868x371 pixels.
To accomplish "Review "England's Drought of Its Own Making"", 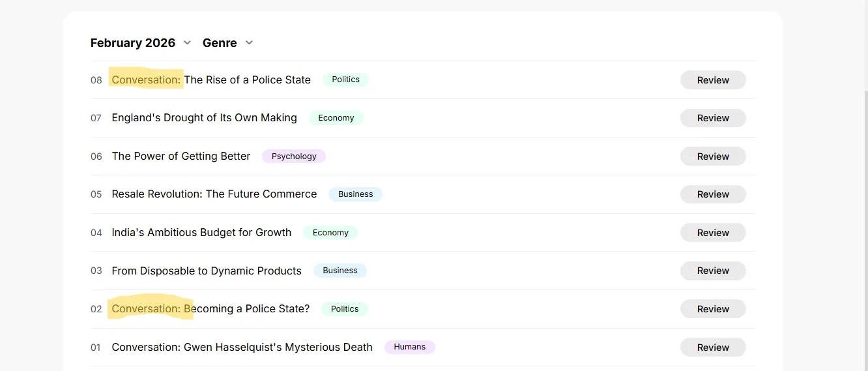I will (713, 118).
